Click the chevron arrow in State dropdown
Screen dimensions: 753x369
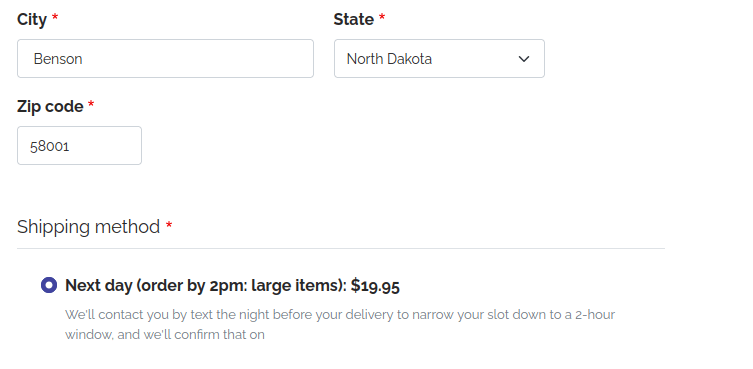(524, 59)
